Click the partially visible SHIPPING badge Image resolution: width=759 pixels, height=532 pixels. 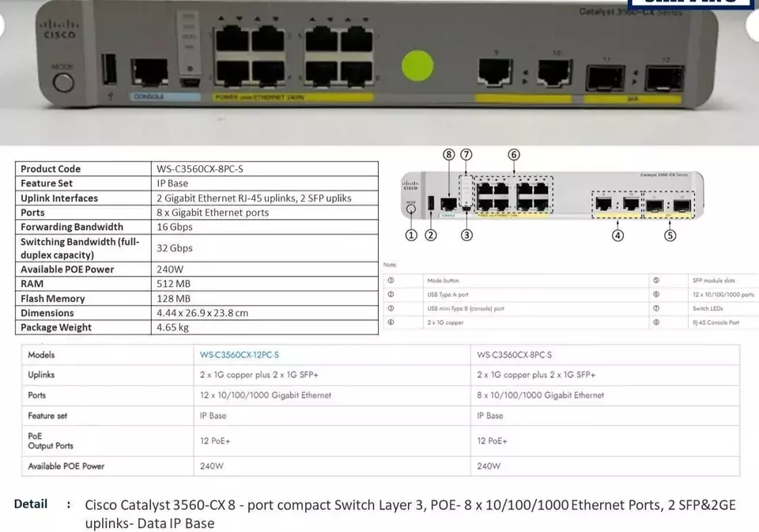click(x=693, y=3)
